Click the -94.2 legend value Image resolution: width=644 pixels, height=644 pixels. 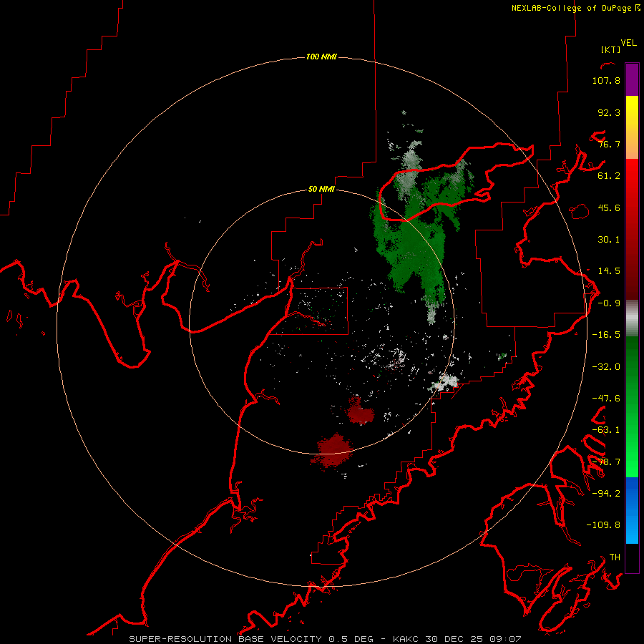(606, 494)
